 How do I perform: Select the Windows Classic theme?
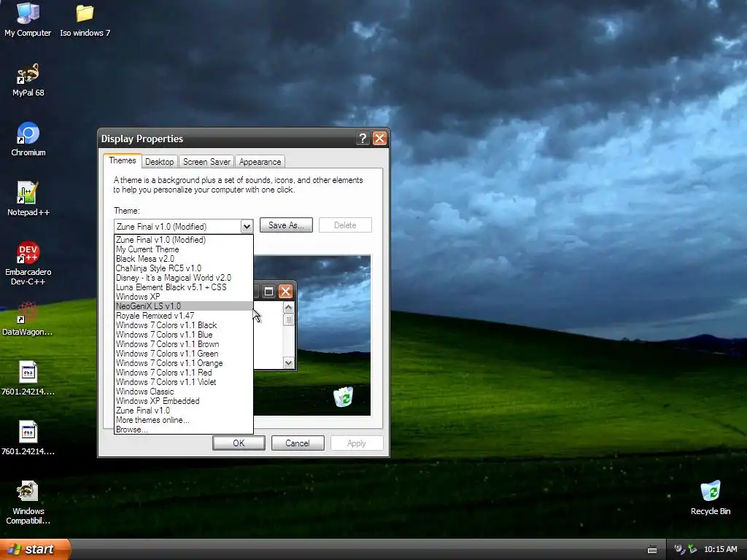click(x=184, y=392)
